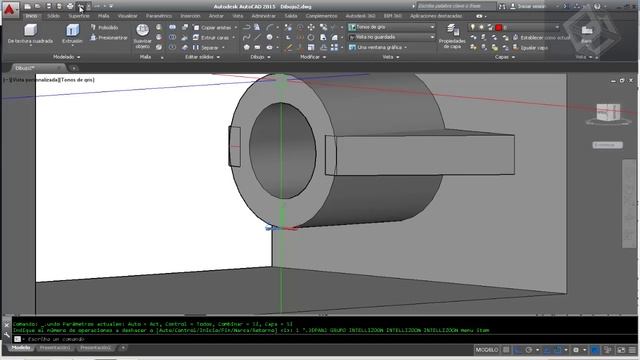Screen dimensions: 640x360
Task: Click Establecer como actual layer button
Action: pos(541,38)
